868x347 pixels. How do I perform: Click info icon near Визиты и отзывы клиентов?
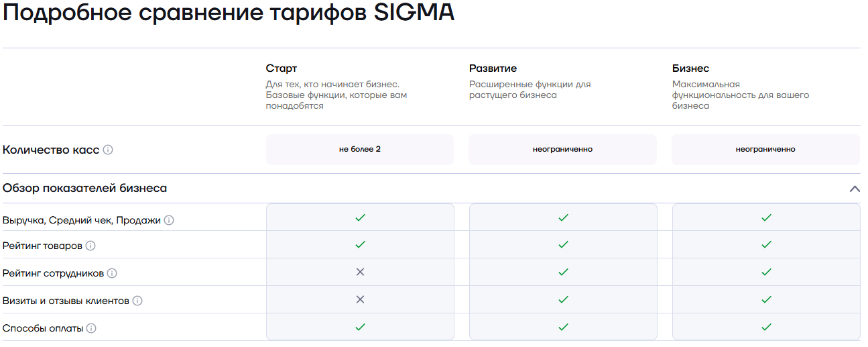click(137, 301)
